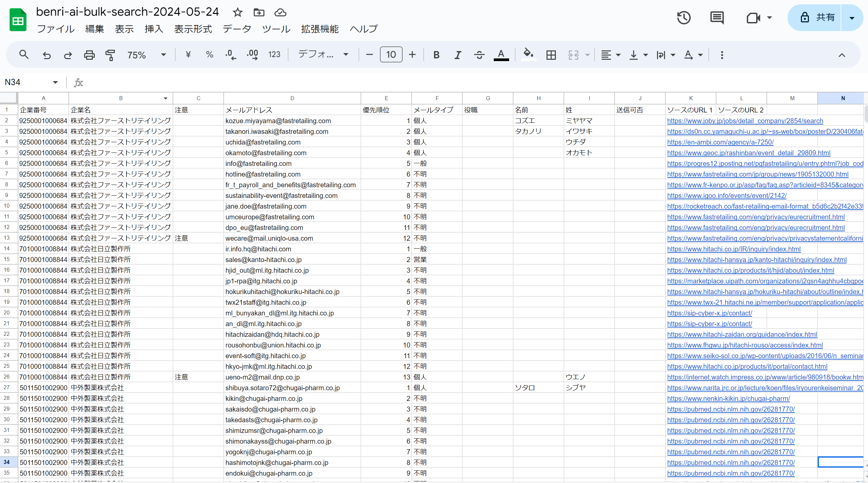
Task: Open the joby.jp link in row 2
Action: tap(745, 121)
